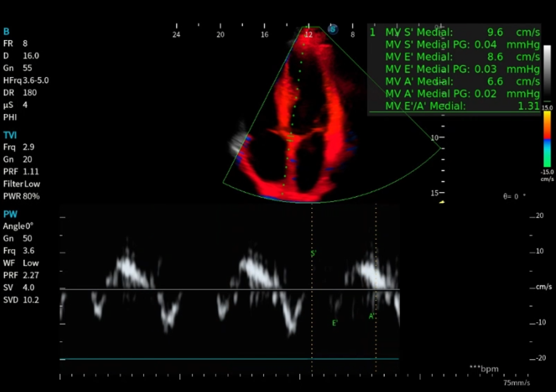Click the '75mm/s' sweep speed label
The width and height of the screenshot is (556, 392).
tap(516, 383)
